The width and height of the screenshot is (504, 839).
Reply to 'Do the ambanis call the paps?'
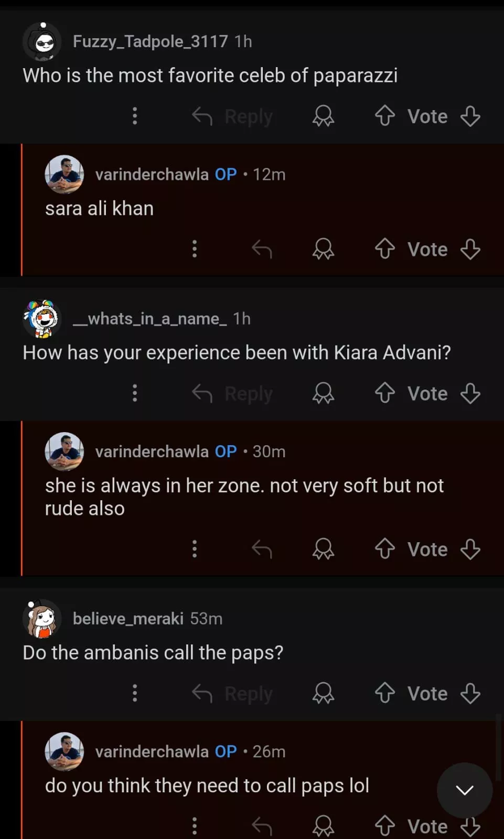(233, 693)
